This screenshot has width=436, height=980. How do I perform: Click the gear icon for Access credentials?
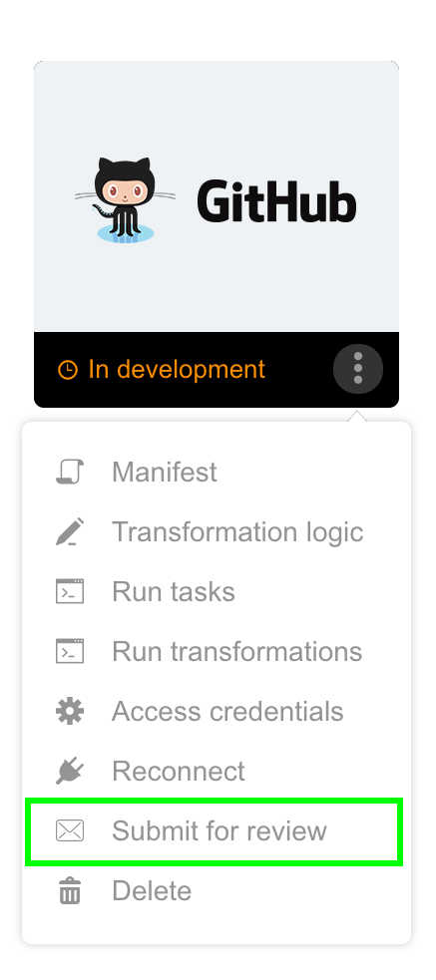click(x=70, y=711)
